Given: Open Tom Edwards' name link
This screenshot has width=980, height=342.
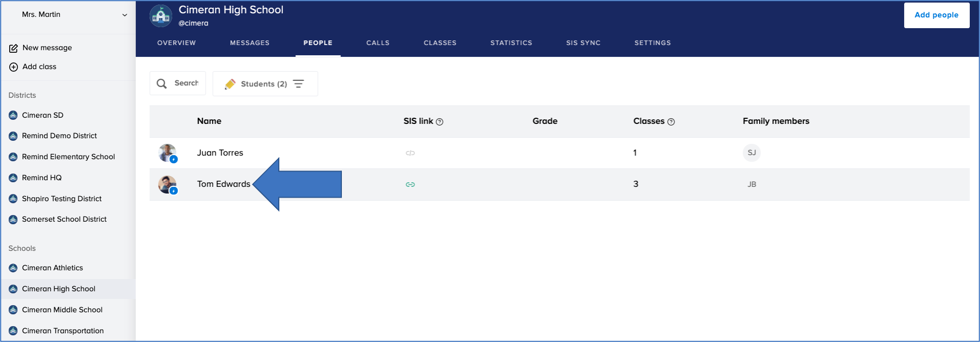Looking at the screenshot, I should (x=223, y=184).
